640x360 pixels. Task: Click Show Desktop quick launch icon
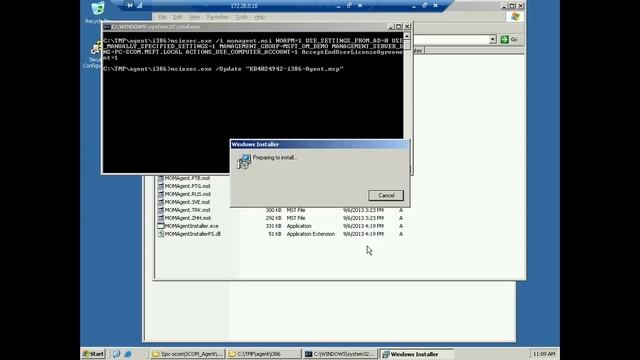coord(116,354)
